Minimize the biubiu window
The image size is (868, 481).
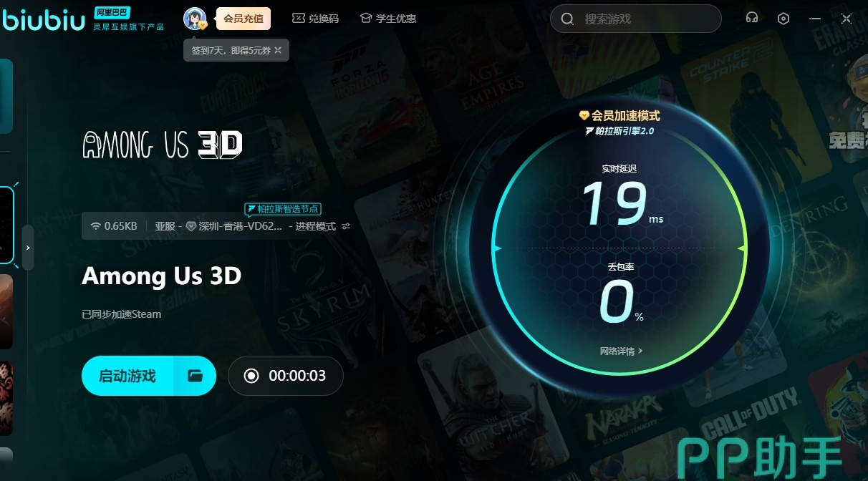click(815, 19)
